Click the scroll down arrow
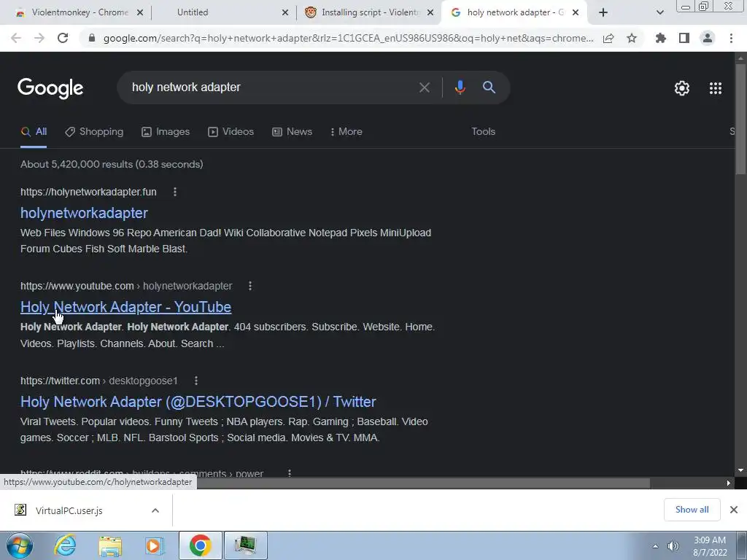This screenshot has height=560, width=747. tap(740, 471)
